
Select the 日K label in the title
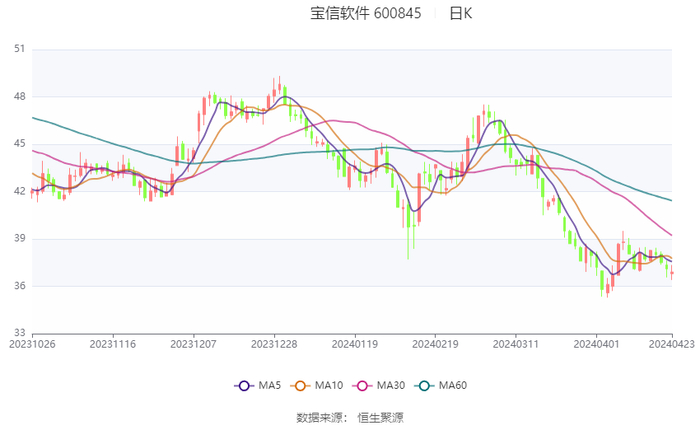point(460,14)
